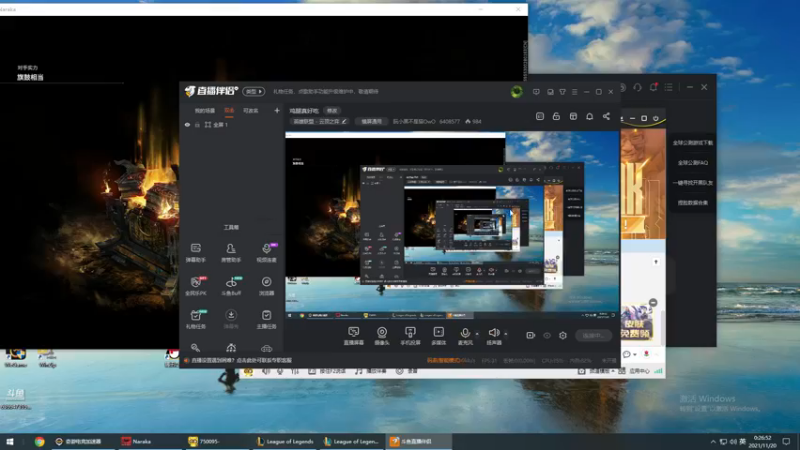800x450 pixels.
Task: Add a new scene with plus button
Action: tap(277, 110)
